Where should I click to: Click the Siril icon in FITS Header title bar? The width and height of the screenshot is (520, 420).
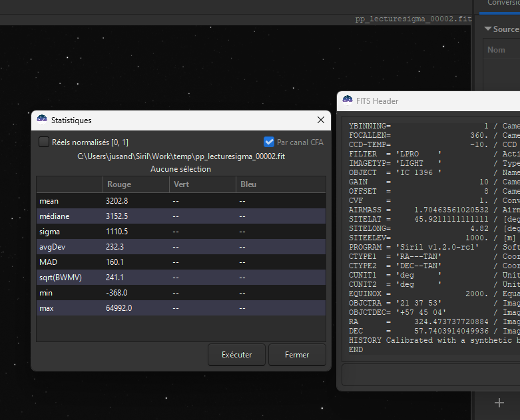348,101
